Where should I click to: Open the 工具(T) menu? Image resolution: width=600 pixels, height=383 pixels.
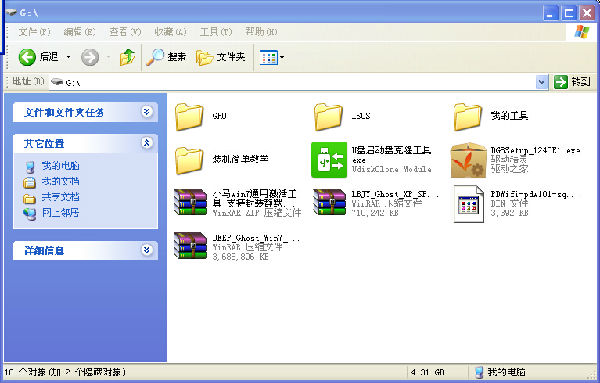[216, 32]
